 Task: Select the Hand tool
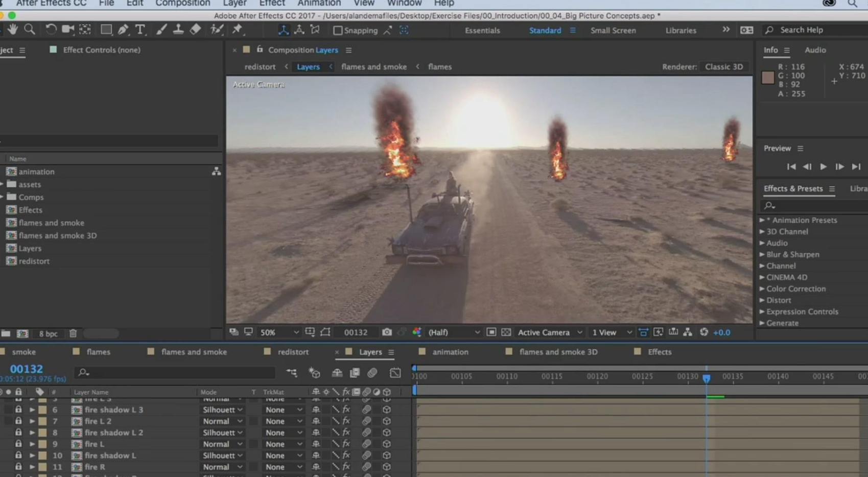(12, 30)
